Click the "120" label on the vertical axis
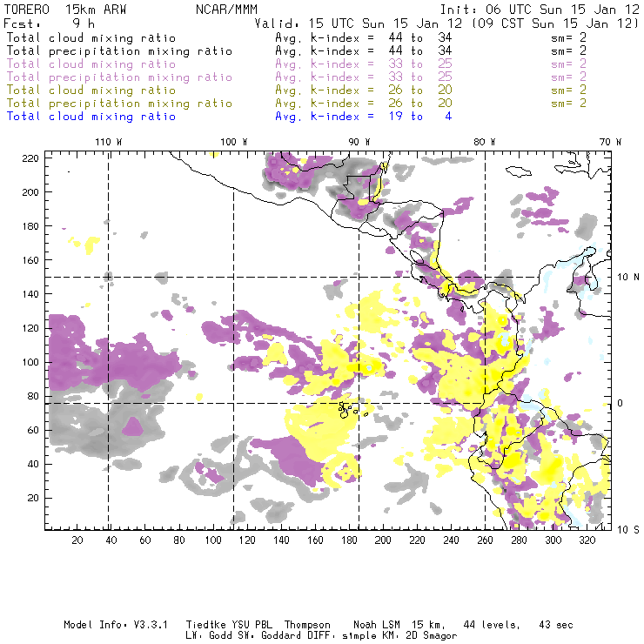 [30, 328]
